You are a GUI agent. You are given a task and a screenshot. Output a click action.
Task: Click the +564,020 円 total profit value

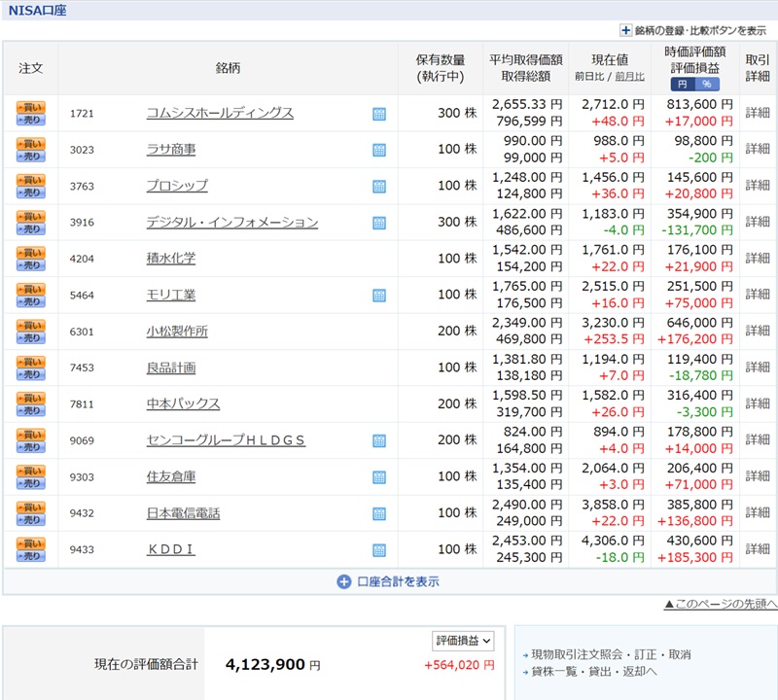pos(459,665)
